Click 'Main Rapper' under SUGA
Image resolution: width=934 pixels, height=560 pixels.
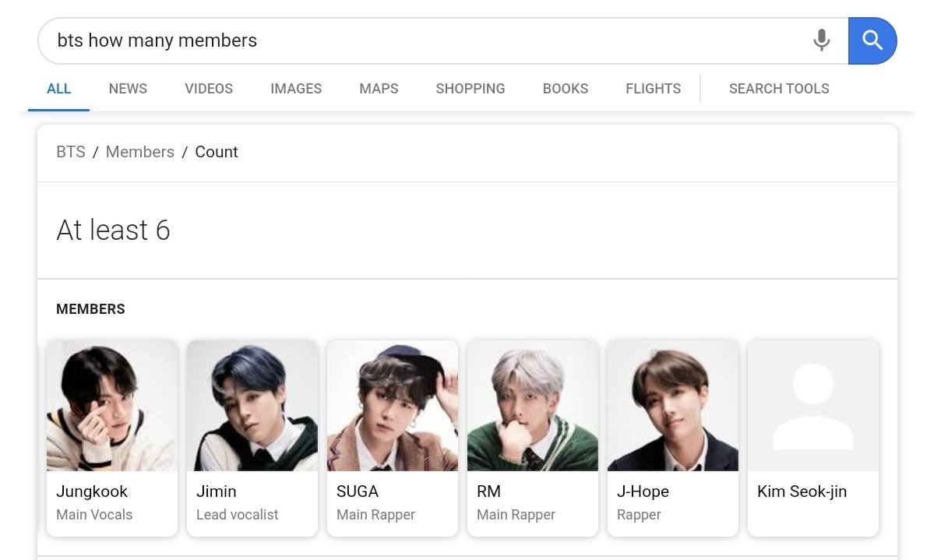point(376,515)
